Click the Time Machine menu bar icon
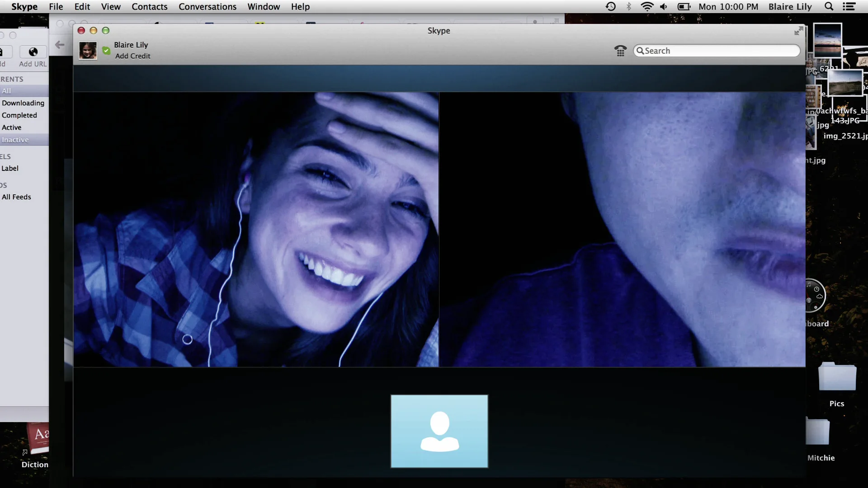Viewport: 868px width, 488px height. (x=611, y=7)
